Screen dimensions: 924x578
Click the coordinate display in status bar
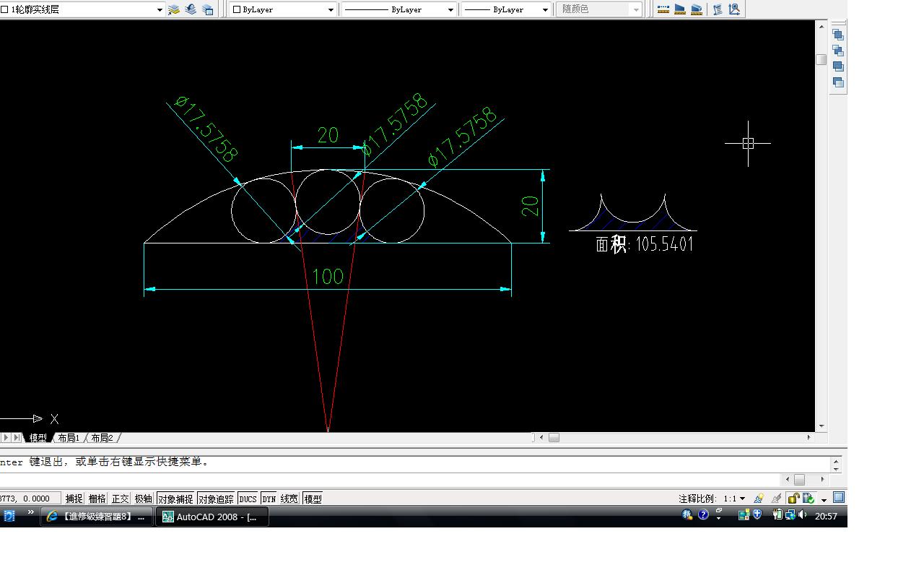tap(30, 499)
